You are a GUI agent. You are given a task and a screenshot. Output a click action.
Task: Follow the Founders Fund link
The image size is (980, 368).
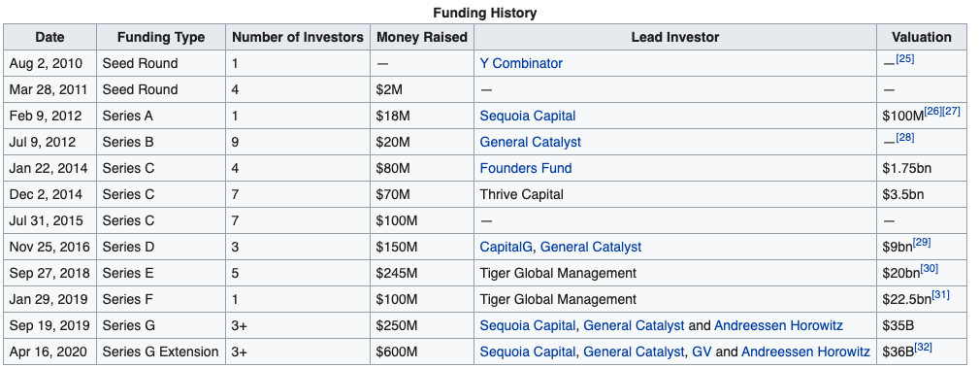point(526,168)
